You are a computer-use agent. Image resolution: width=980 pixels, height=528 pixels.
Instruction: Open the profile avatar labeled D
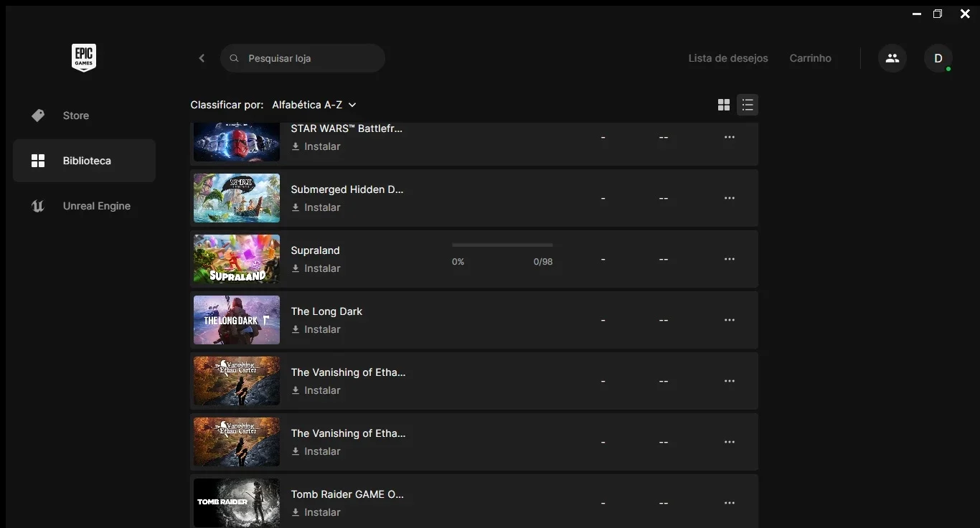pyautogui.click(x=938, y=58)
